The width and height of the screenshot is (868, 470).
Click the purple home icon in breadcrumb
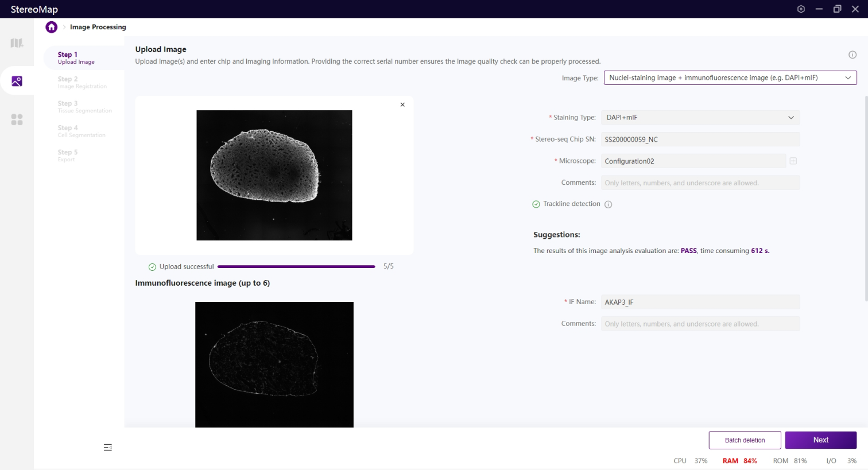coord(52,27)
